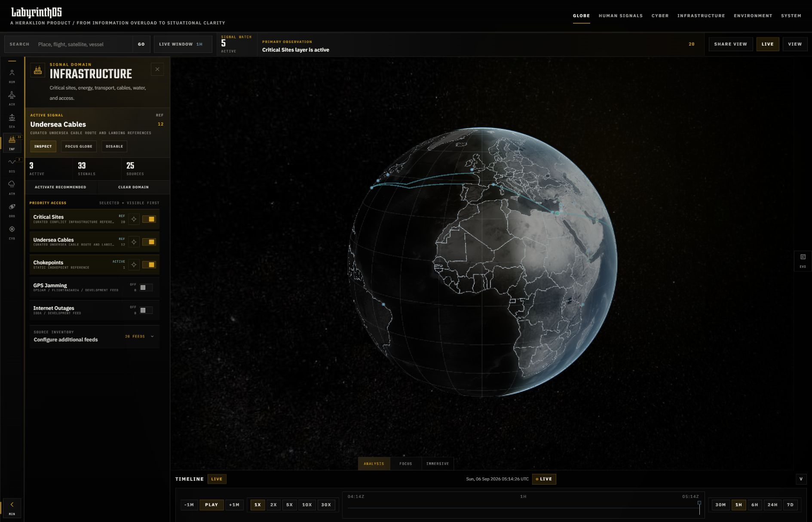Open the ATM cloud sidebar icon
The height and width of the screenshot is (522, 812).
[x=12, y=187]
